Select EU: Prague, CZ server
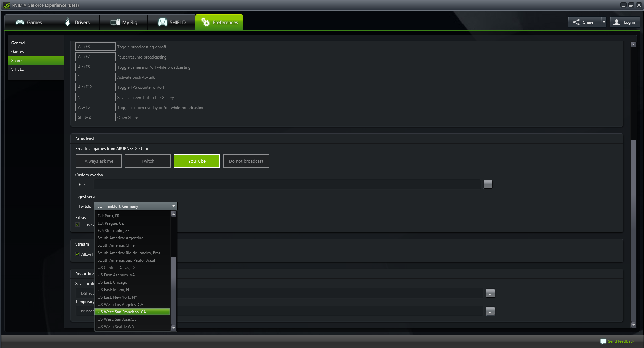Image resolution: width=644 pixels, height=348 pixels. click(133, 223)
